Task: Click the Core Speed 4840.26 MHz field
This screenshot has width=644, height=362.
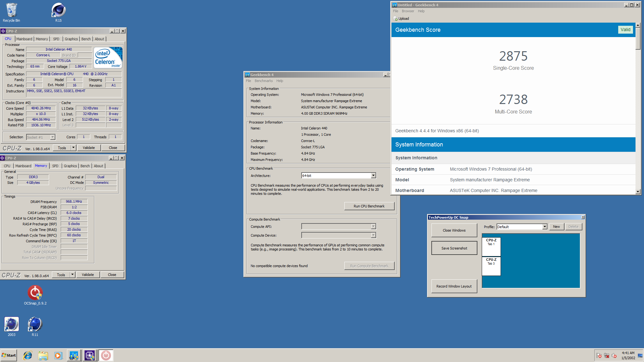Action: pos(41,108)
